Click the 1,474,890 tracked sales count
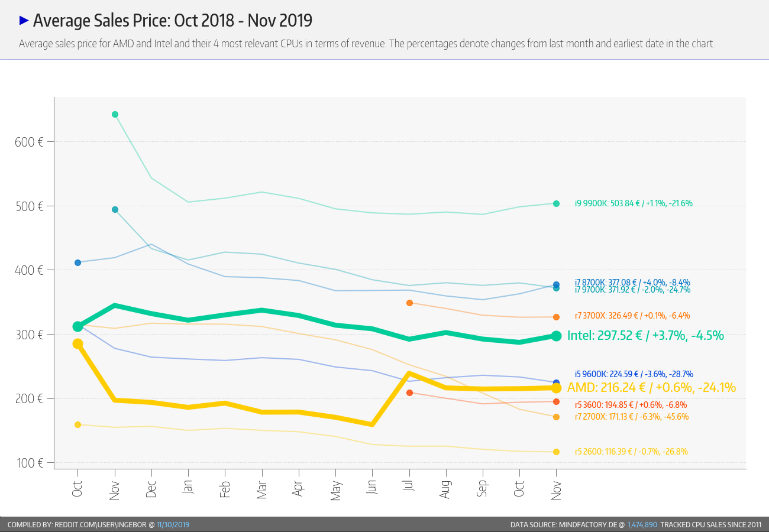The height and width of the screenshot is (532, 769). tap(642, 524)
